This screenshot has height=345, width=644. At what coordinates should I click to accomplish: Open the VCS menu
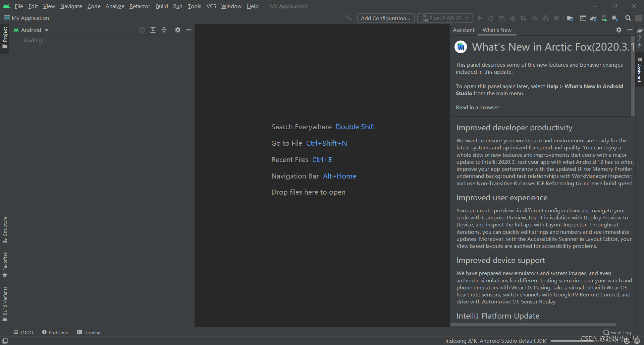click(211, 6)
